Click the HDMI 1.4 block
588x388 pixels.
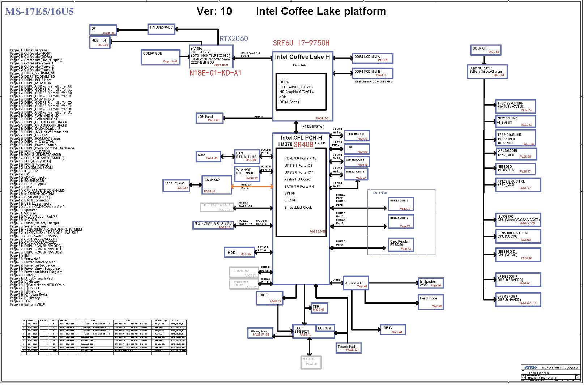(99, 42)
